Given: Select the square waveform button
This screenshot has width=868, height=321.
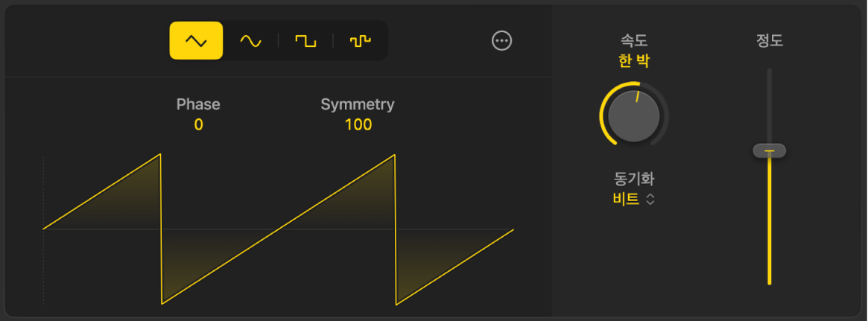Looking at the screenshot, I should click(x=305, y=41).
